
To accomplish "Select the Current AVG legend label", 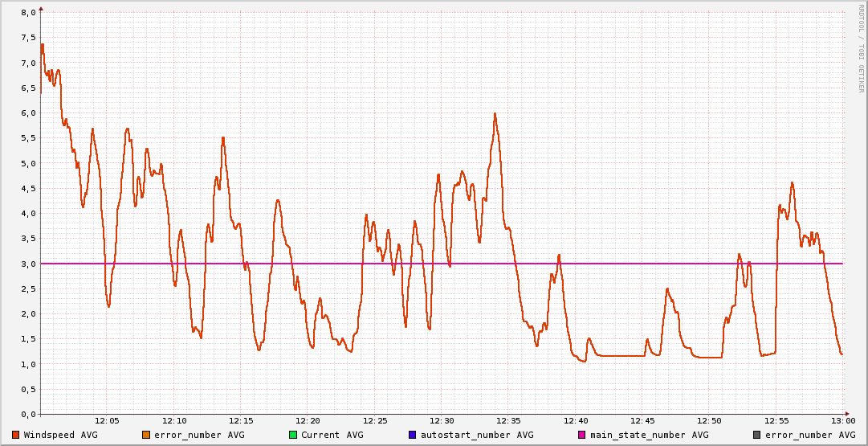I will tap(332, 435).
